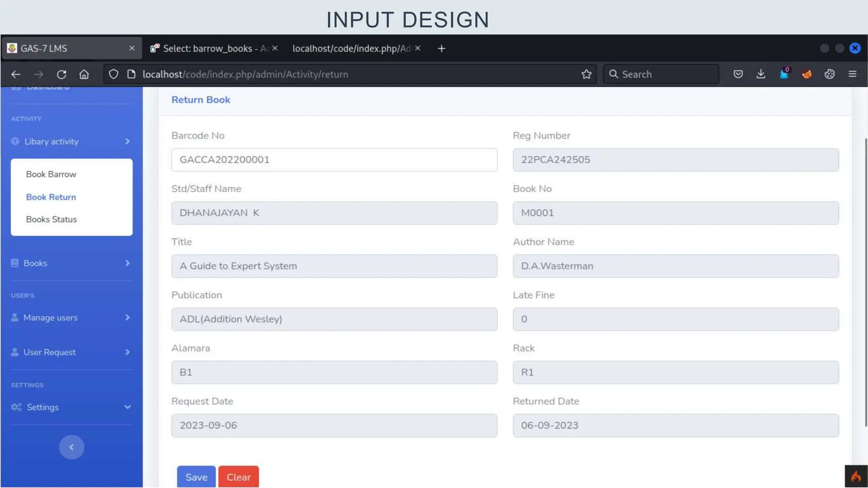This screenshot has width=868, height=488.
Task: Expand the Manage users chevron
Action: click(x=128, y=317)
